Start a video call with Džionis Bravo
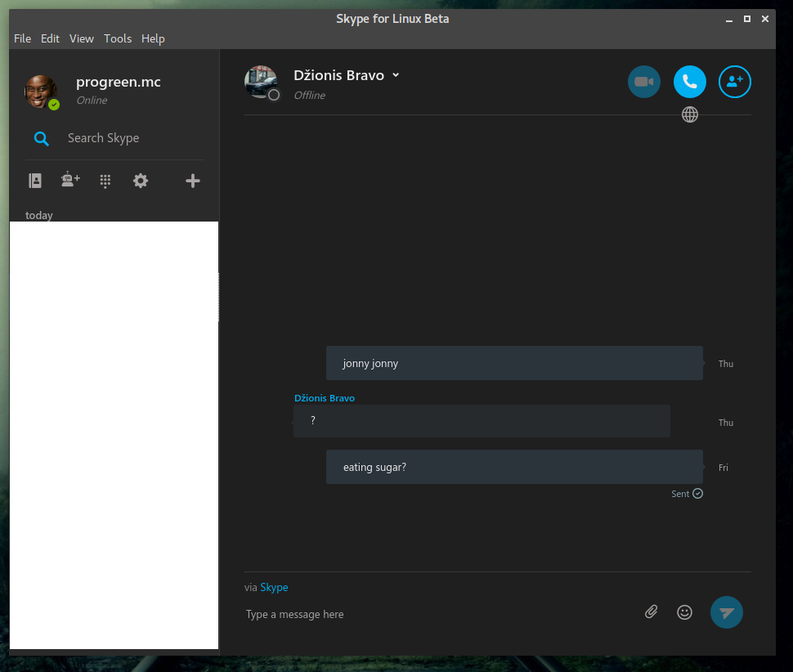Viewport: 793px width, 672px height. point(644,82)
